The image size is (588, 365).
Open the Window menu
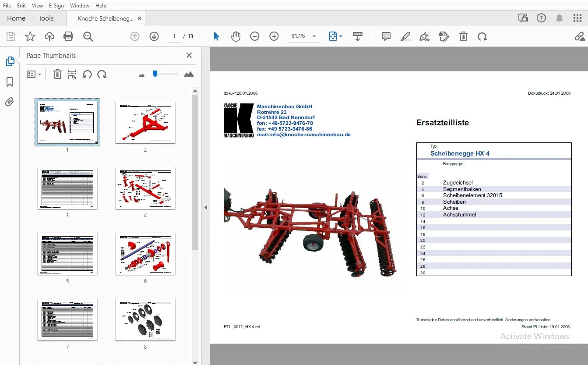80,6
